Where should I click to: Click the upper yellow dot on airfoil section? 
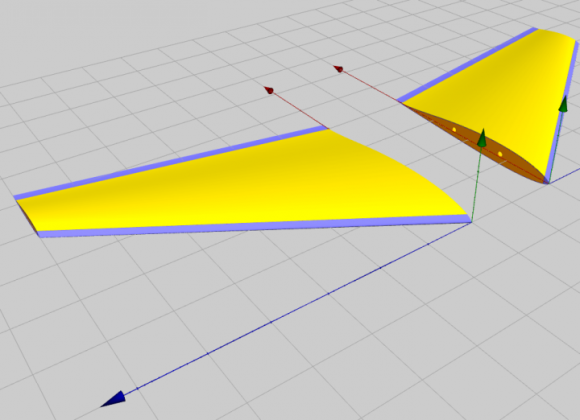click(x=454, y=130)
